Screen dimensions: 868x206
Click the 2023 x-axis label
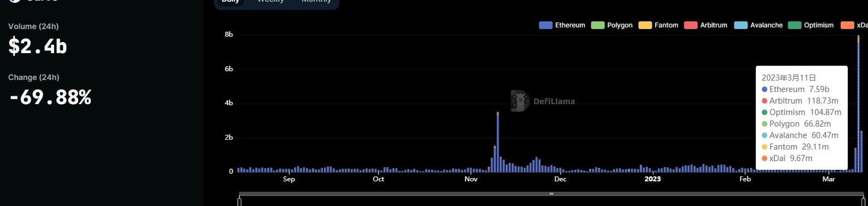(x=652, y=179)
